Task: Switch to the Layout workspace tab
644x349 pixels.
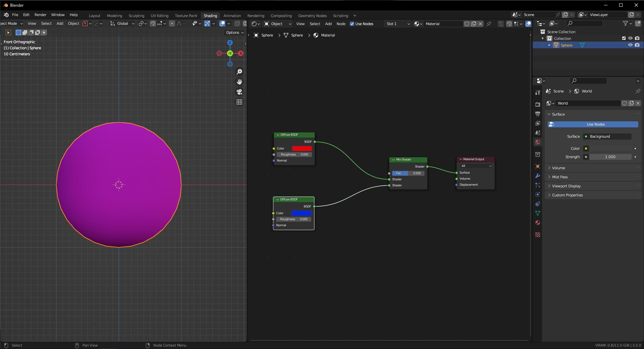Action: click(x=94, y=16)
